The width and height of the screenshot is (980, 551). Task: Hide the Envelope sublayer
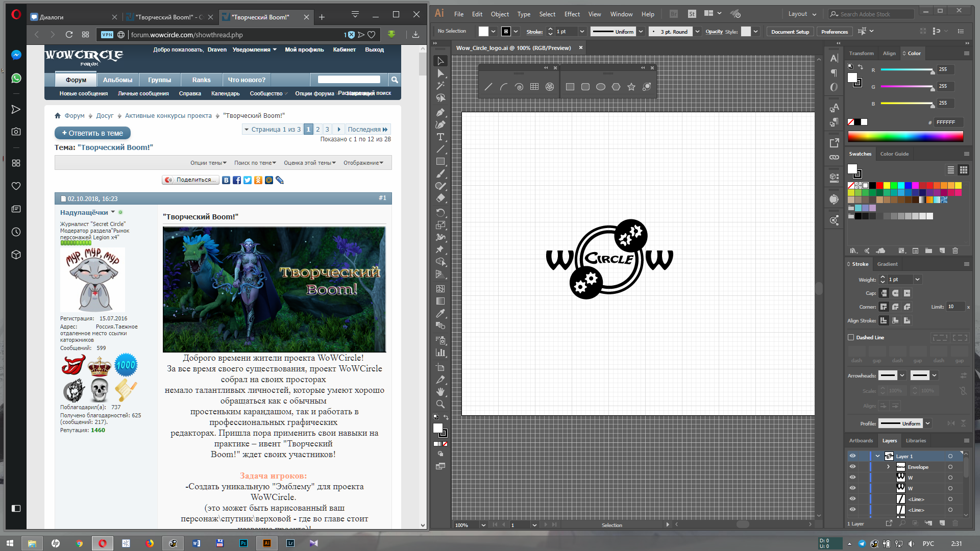point(852,467)
